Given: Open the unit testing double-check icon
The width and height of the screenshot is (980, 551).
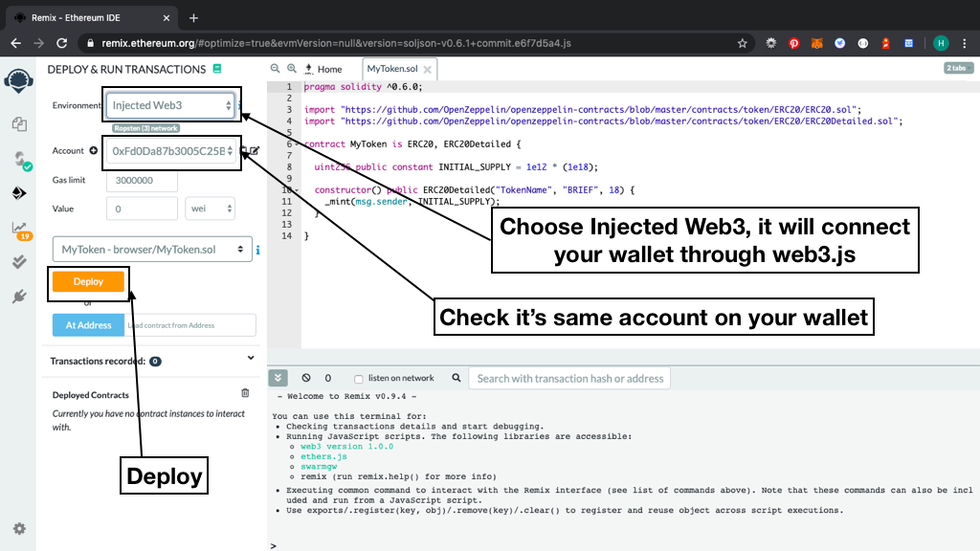Looking at the screenshot, I should coord(19,262).
